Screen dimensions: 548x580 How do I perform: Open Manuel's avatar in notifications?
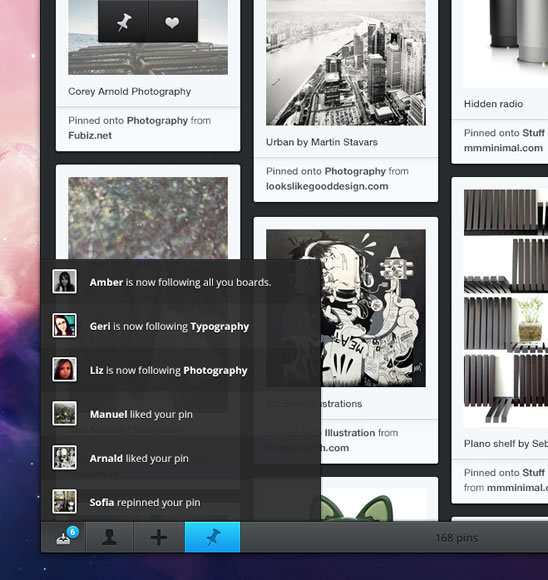tap(64, 414)
